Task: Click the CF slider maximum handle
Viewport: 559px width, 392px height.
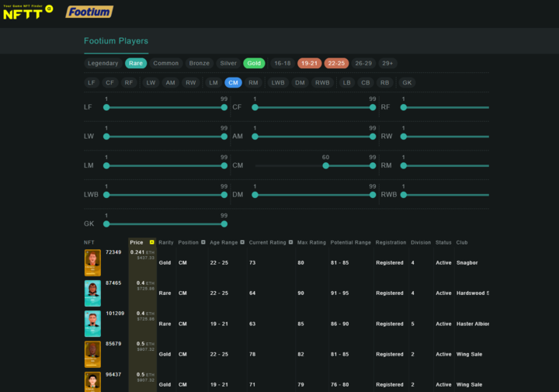Action: tap(373, 107)
